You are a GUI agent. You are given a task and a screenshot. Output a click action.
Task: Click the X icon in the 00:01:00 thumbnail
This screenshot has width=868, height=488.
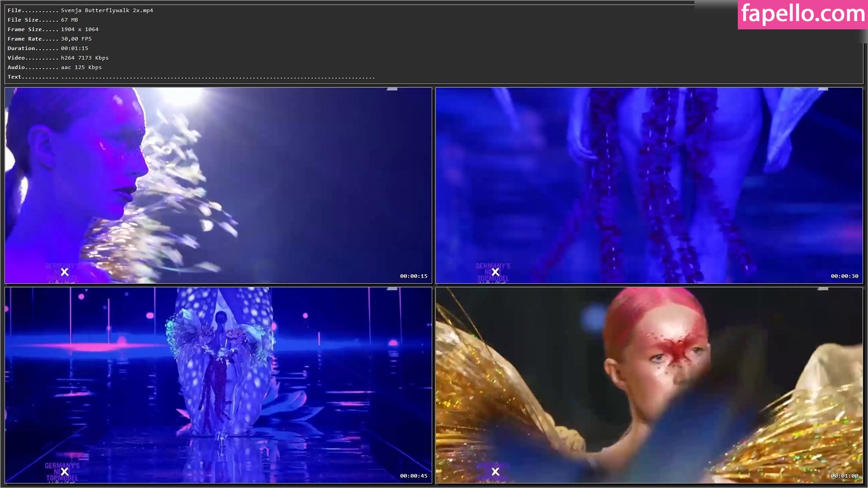495,472
